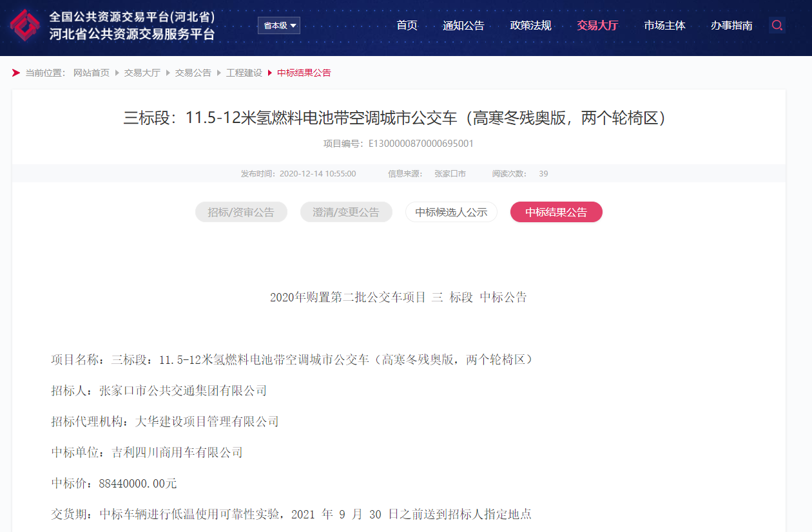Open 办事指南 navigation item
Screen dimensions: 812x532
[731, 25]
